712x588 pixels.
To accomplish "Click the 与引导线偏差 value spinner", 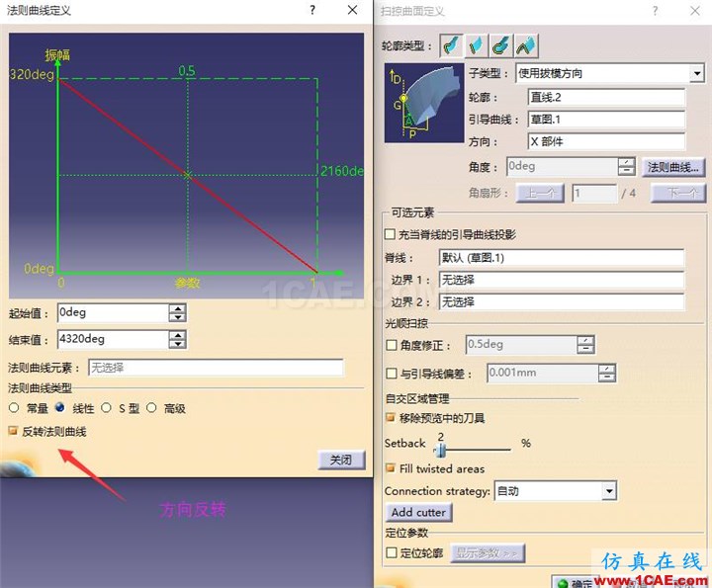I will click(x=606, y=374).
